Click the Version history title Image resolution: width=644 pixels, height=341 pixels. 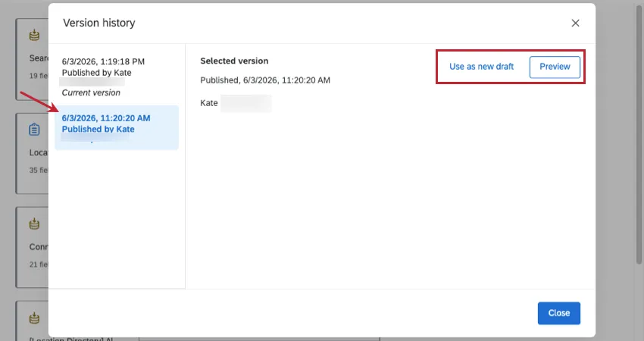coord(99,23)
